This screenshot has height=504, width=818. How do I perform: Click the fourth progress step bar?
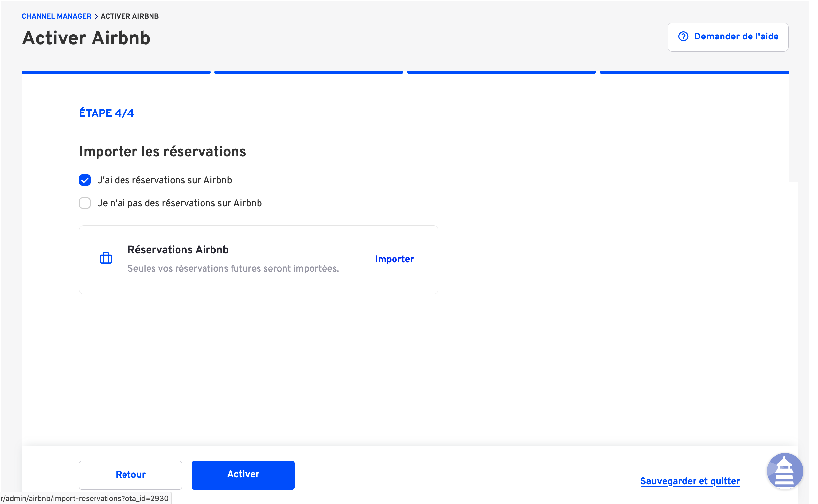pos(694,72)
